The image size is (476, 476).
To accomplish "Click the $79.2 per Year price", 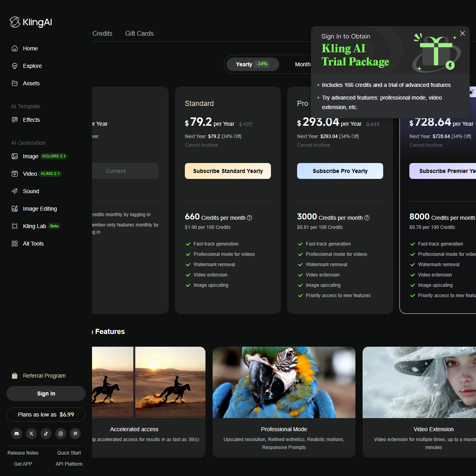I will point(210,122).
